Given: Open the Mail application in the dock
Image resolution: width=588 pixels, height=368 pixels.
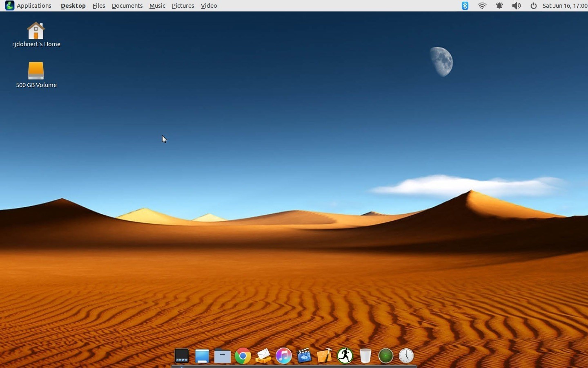Looking at the screenshot, I should (263, 355).
